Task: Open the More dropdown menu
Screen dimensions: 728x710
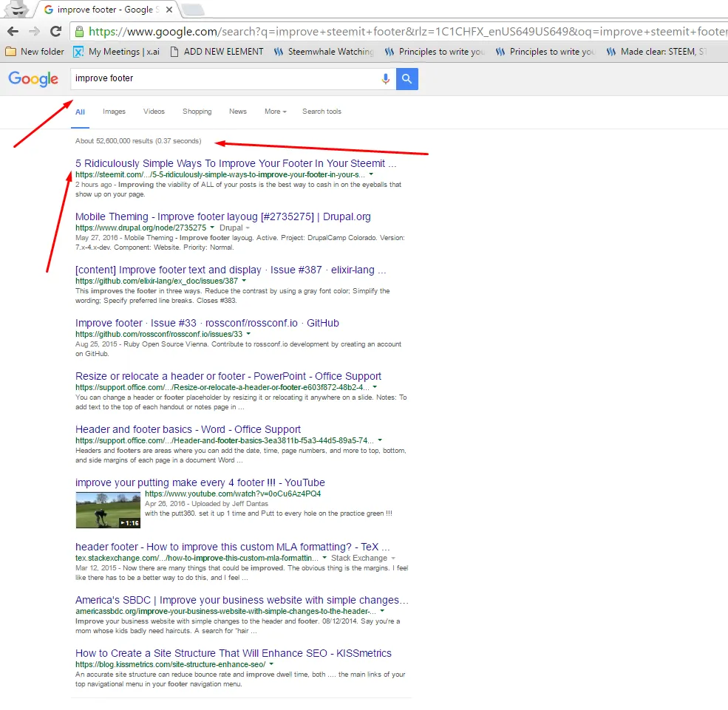Action: tap(276, 112)
